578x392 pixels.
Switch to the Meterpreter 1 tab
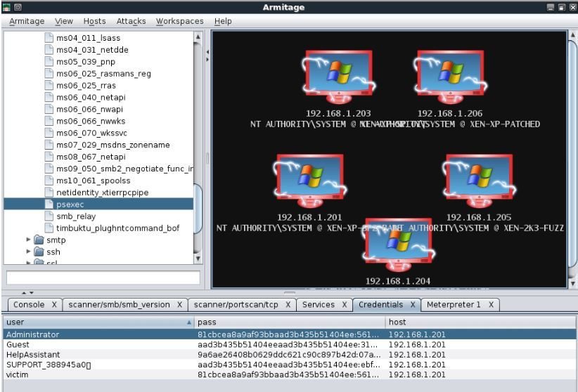(454, 305)
